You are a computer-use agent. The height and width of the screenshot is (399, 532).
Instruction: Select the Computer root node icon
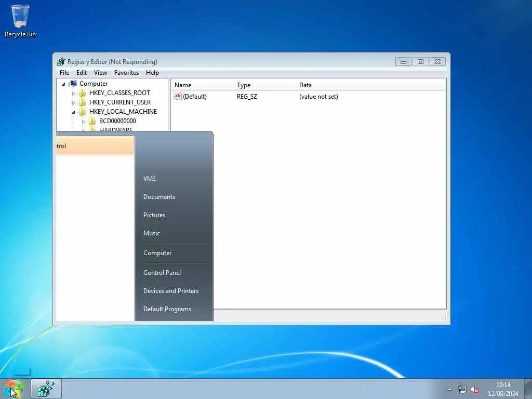(73, 84)
